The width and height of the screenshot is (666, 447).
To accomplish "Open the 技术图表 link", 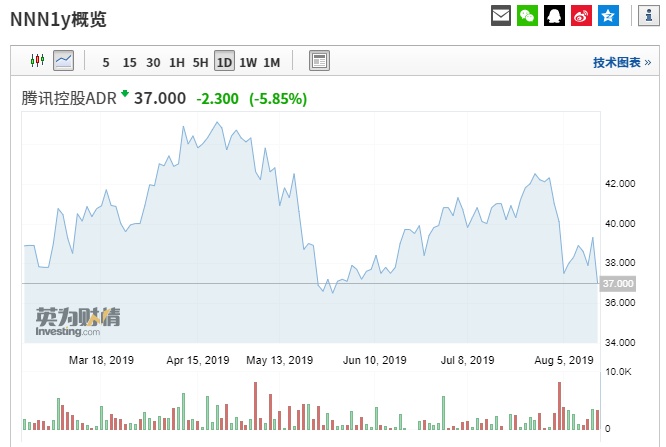I will 622,62.
